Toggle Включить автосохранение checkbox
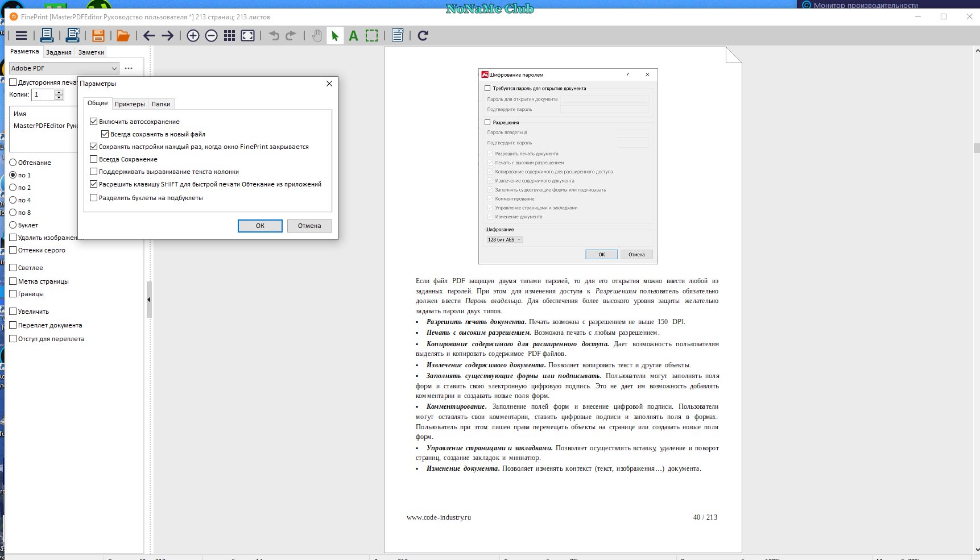980x560 pixels. pos(94,122)
